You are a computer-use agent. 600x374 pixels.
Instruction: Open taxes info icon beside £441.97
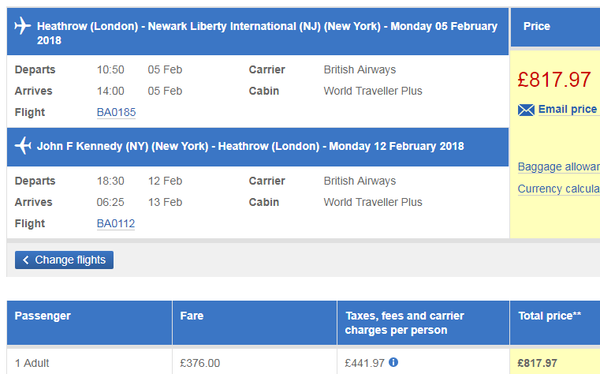(393, 362)
